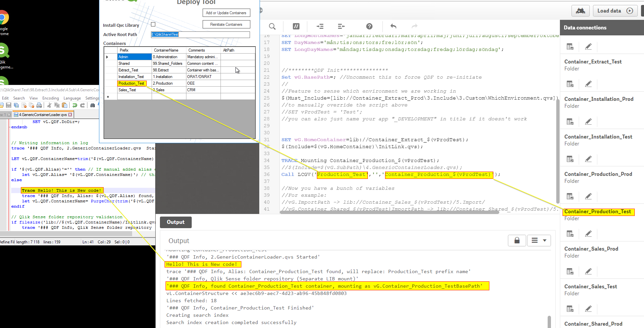644x328 pixels.
Task: Toggle comment on selected script lines
Action: [296, 26]
